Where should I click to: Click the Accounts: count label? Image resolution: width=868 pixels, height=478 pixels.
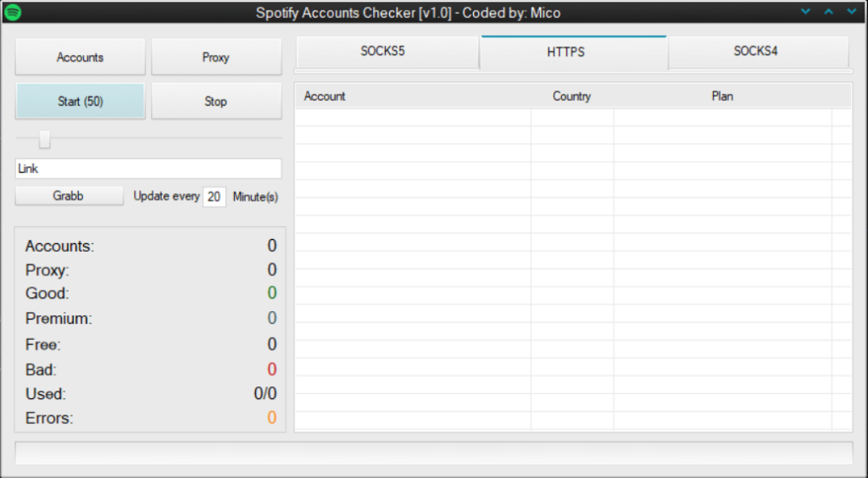pyautogui.click(x=60, y=246)
